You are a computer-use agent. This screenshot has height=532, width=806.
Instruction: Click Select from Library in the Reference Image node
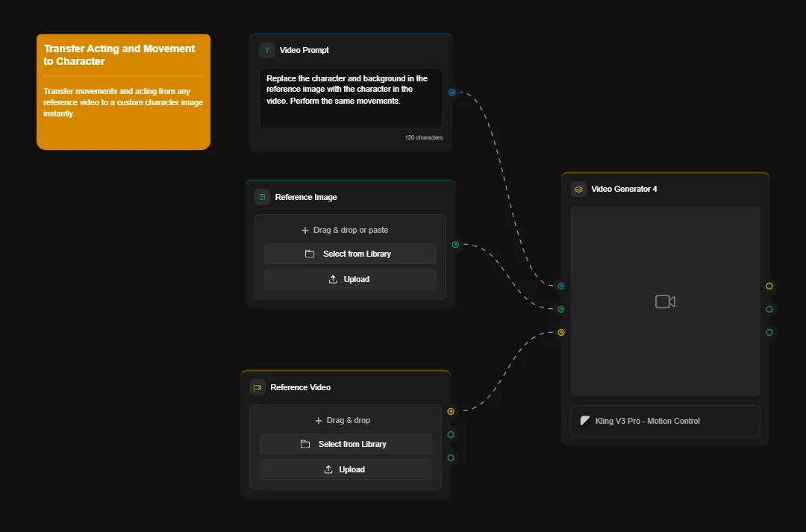pos(350,254)
